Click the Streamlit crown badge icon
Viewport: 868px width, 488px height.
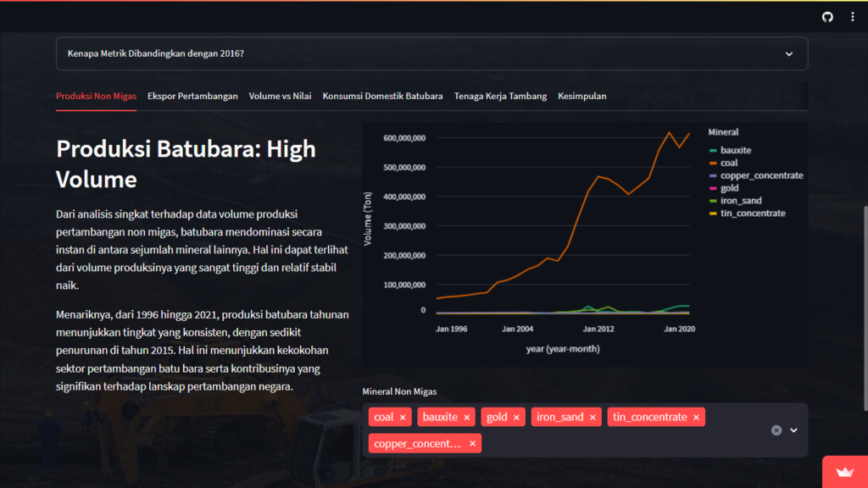844,473
